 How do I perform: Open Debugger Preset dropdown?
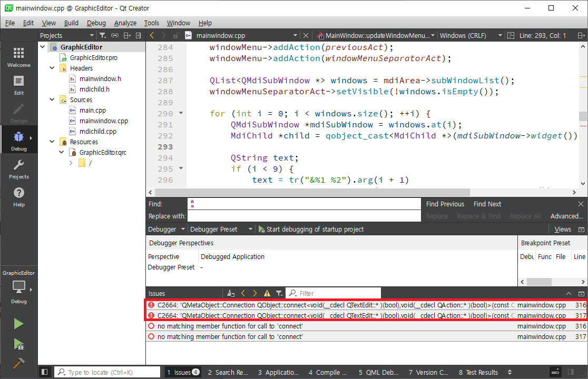[x=221, y=229]
